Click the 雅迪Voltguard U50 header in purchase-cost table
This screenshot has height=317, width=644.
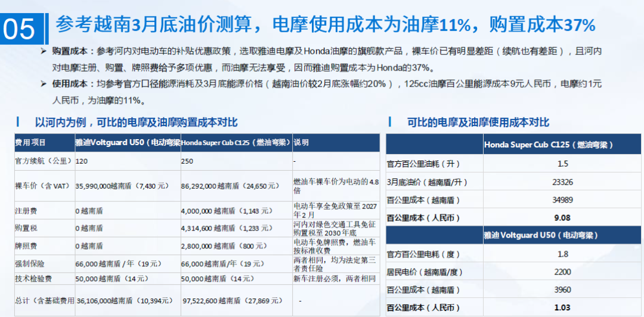pos(128,143)
